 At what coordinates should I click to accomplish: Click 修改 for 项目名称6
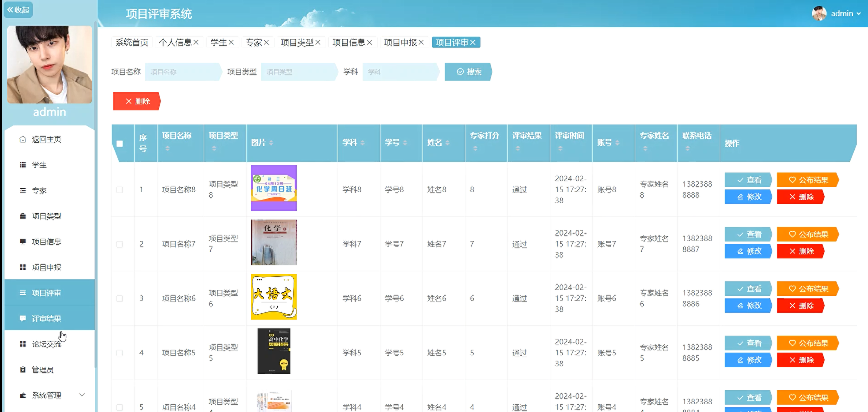[748, 305]
